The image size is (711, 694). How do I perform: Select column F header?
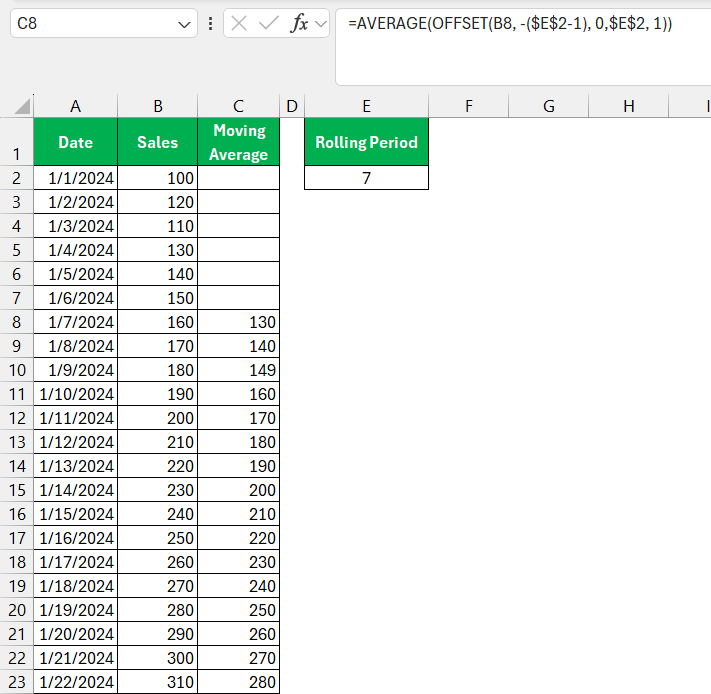pos(468,106)
